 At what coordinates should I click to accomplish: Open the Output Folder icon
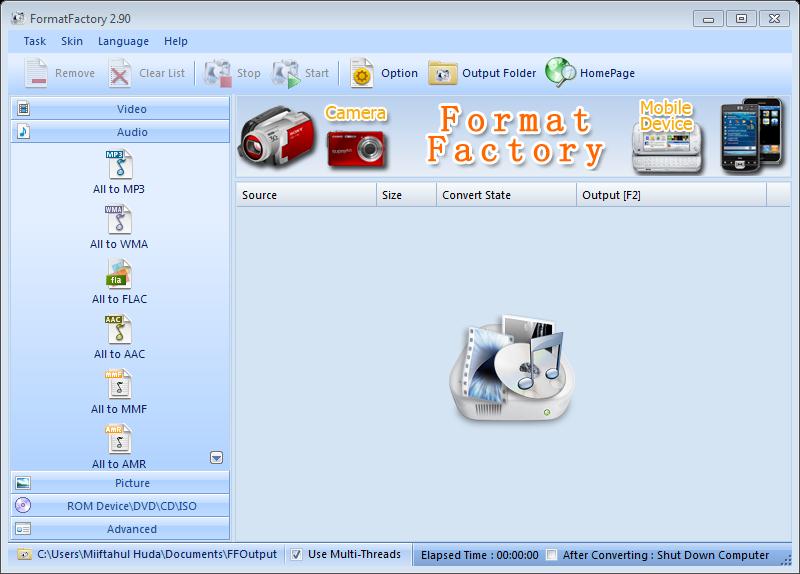[x=442, y=73]
